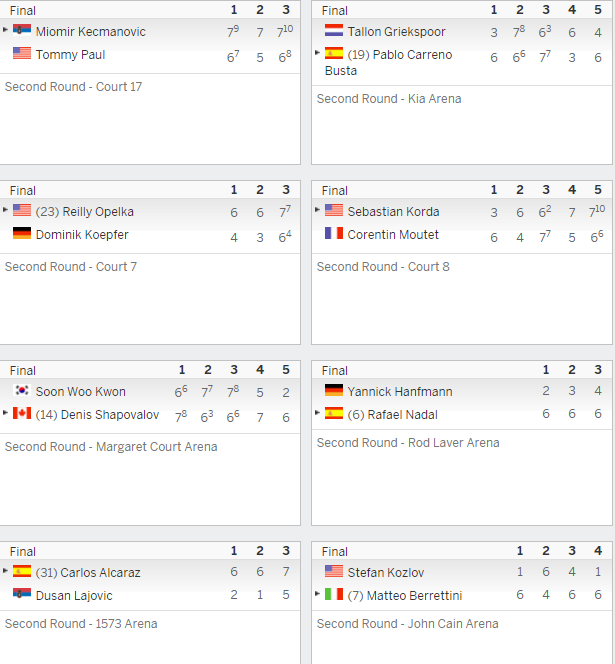Open Miomir Kecmanovic player link

click(x=91, y=32)
